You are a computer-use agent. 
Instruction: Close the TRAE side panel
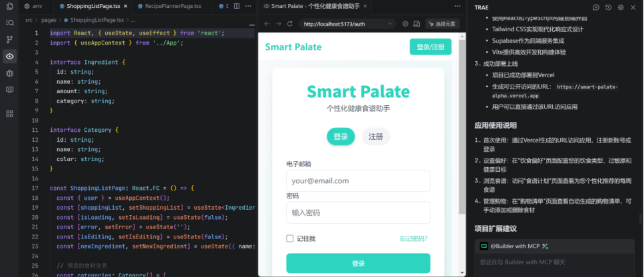coord(633,7)
